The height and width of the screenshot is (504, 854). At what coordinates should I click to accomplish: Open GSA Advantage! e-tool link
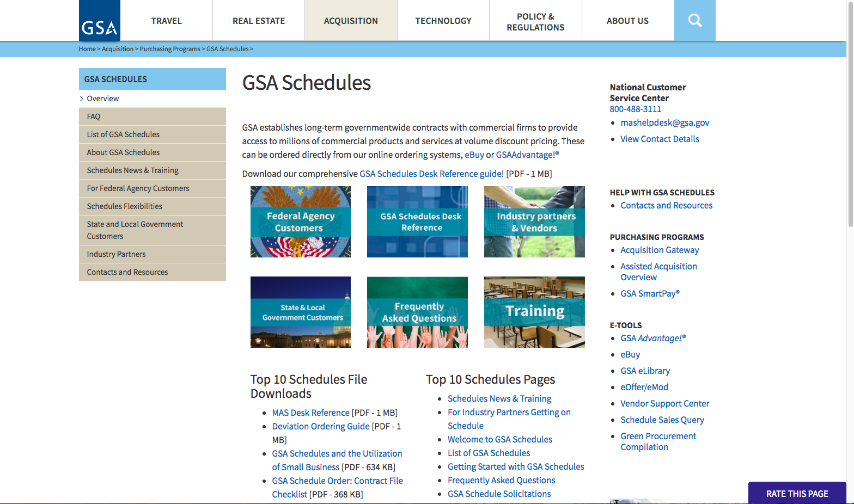[654, 339]
